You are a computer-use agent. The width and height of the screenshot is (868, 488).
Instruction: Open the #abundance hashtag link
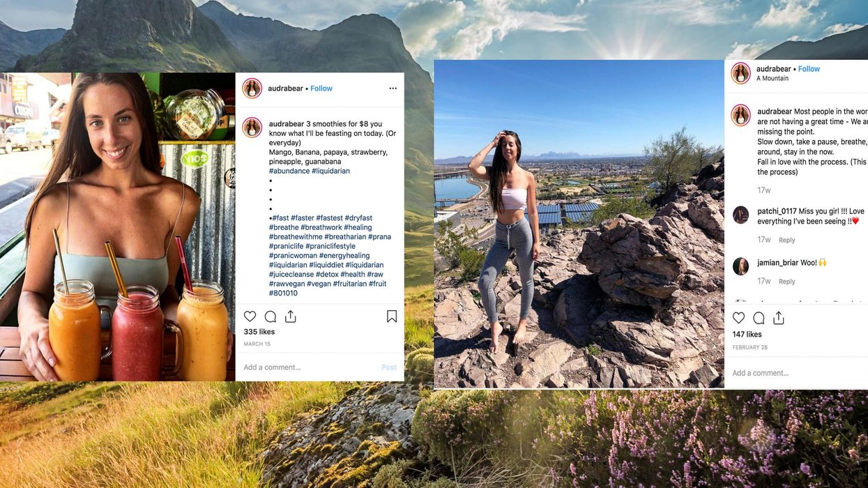[x=289, y=171]
